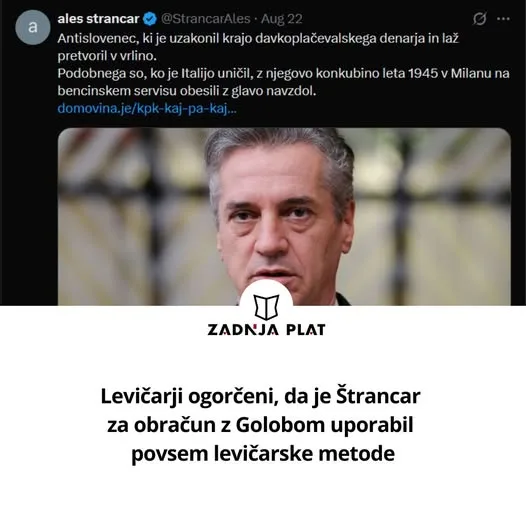Click headline line "povsem levičarske metode"

point(263,454)
